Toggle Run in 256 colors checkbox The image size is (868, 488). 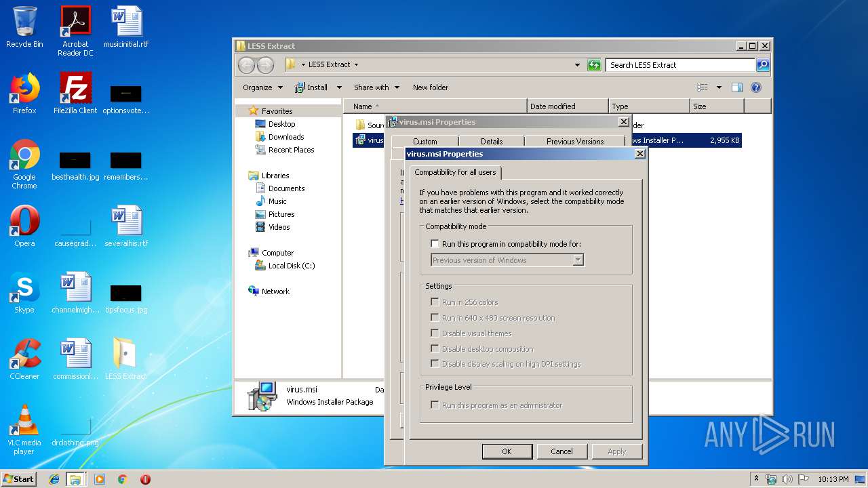435,302
